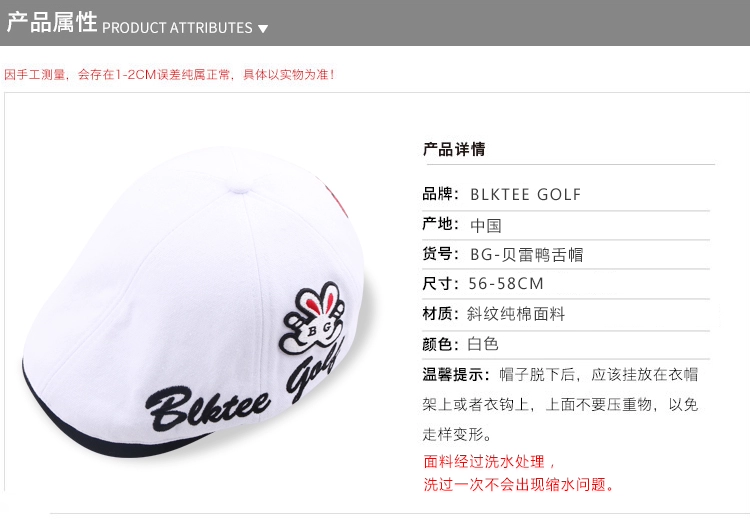This screenshot has width=750, height=523.
Task: Click the material value 斜纹纯棉面料
Action: [x=516, y=314]
